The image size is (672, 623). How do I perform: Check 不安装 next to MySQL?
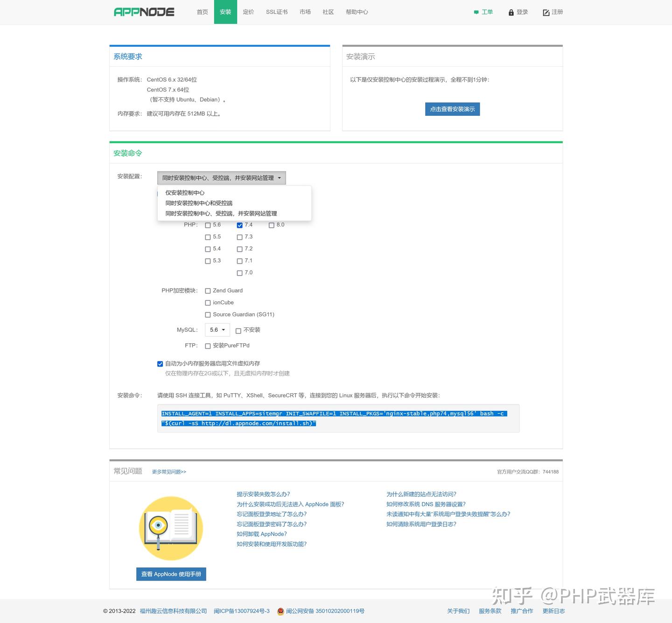239,330
